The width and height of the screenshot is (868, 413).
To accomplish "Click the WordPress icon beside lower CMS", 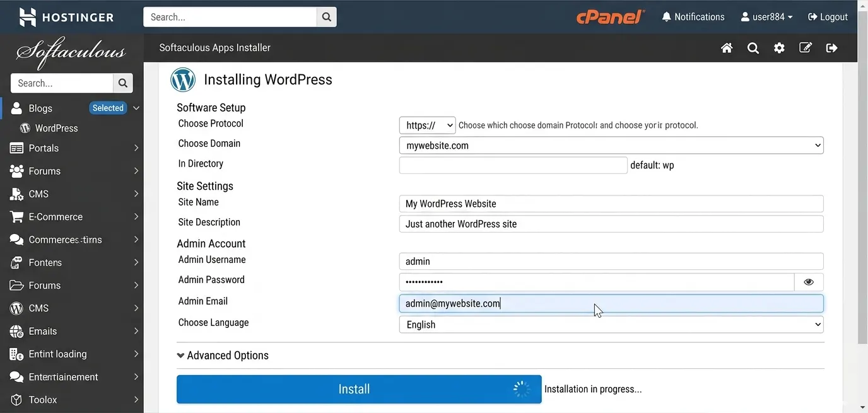I will tap(17, 308).
